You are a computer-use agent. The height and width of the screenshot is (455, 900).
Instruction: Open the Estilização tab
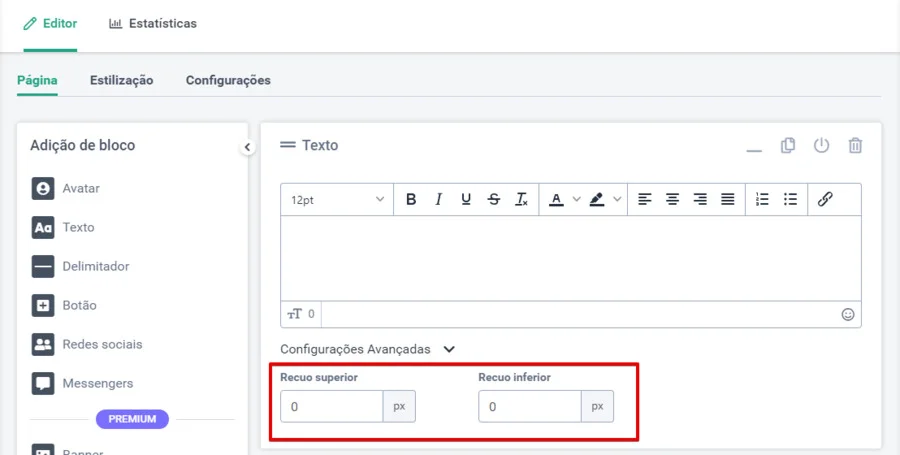pyautogui.click(x=121, y=80)
